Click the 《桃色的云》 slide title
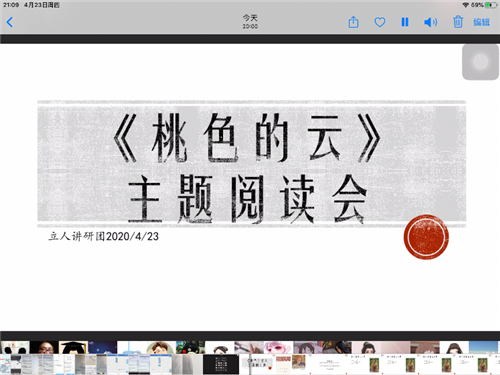 (x=247, y=138)
